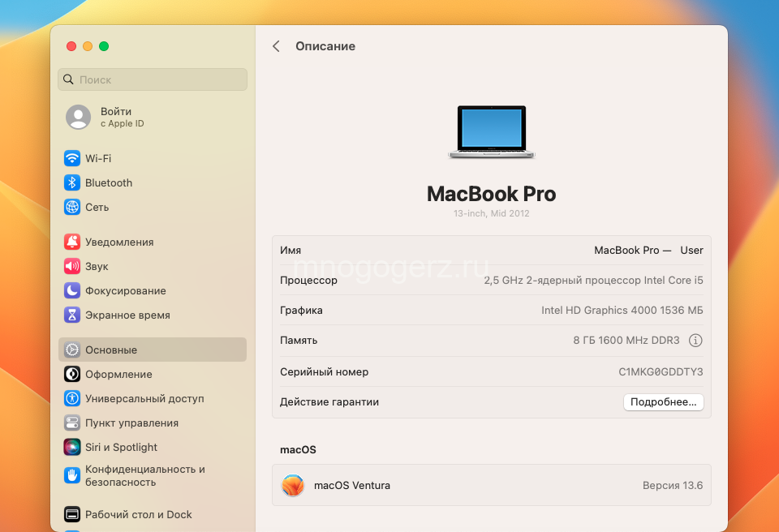This screenshot has height=532, width=779.
Task: Click the Имя row label
Action: [x=291, y=251]
